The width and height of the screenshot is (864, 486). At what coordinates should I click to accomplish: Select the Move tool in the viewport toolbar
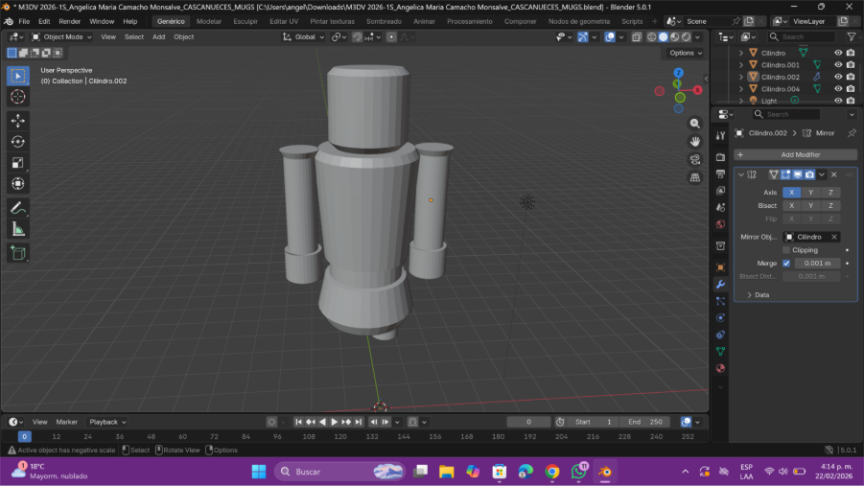18,120
